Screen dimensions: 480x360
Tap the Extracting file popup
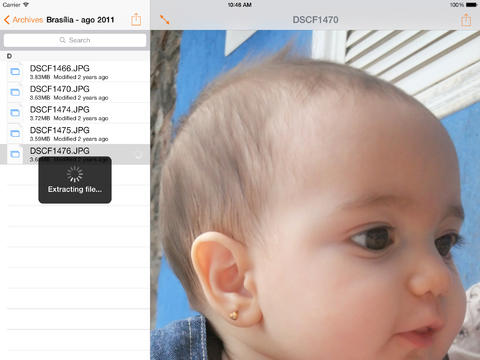75,180
